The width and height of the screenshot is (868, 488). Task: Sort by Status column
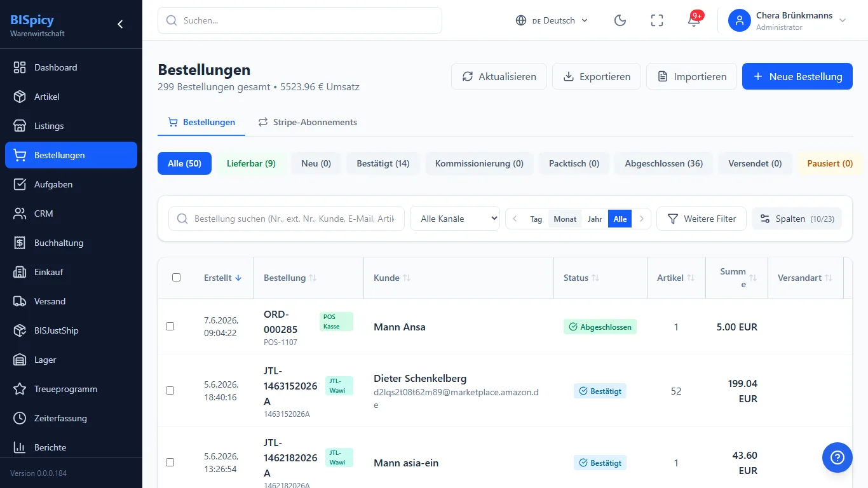pos(581,278)
